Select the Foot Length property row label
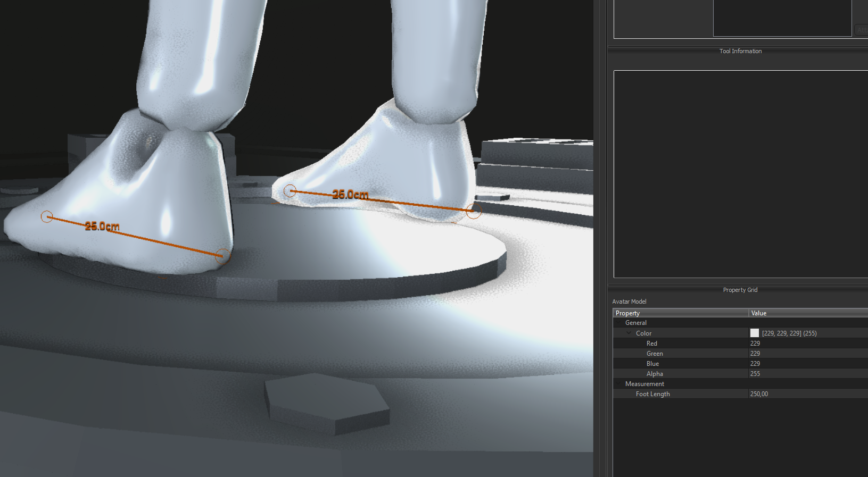868x477 pixels. [652, 394]
